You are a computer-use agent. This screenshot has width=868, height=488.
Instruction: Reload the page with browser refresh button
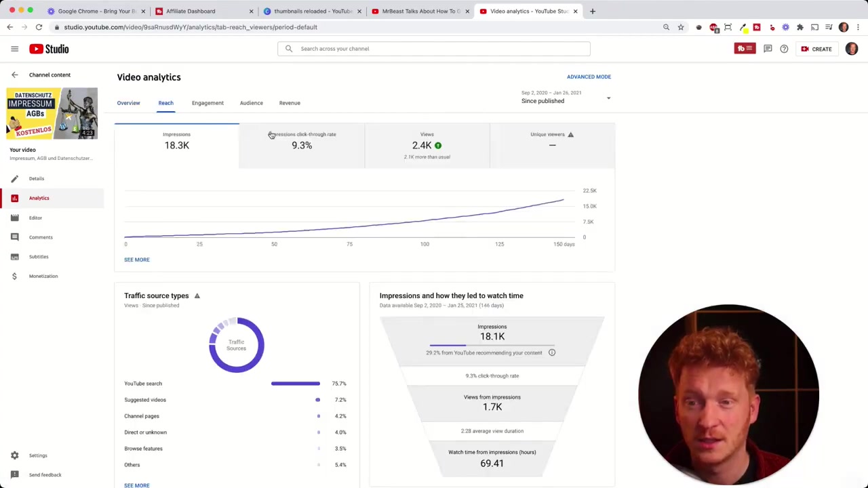(39, 27)
